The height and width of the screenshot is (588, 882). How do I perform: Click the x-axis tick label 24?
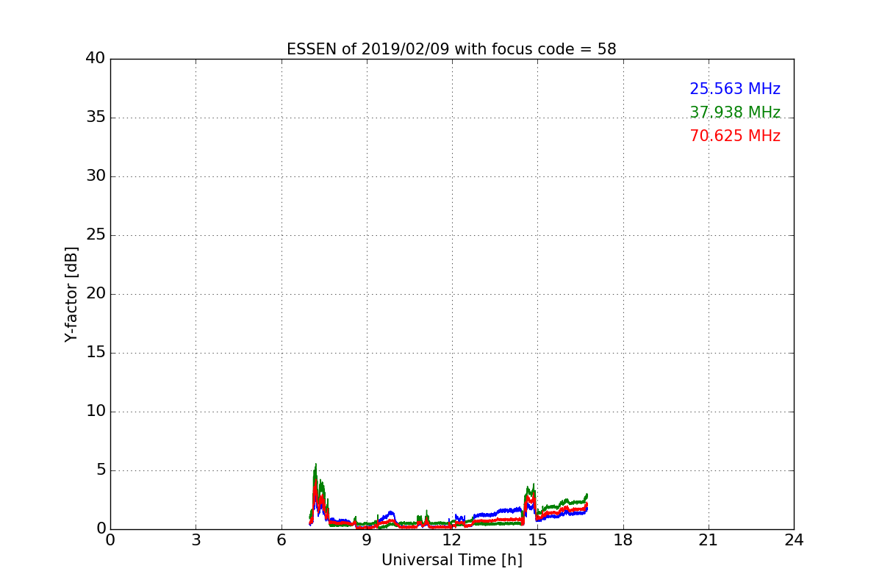794,540
